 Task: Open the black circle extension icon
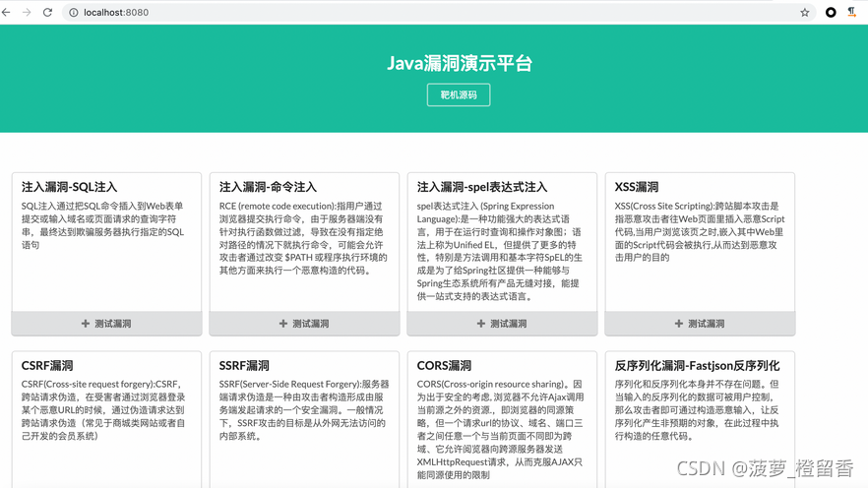(831, 12)
